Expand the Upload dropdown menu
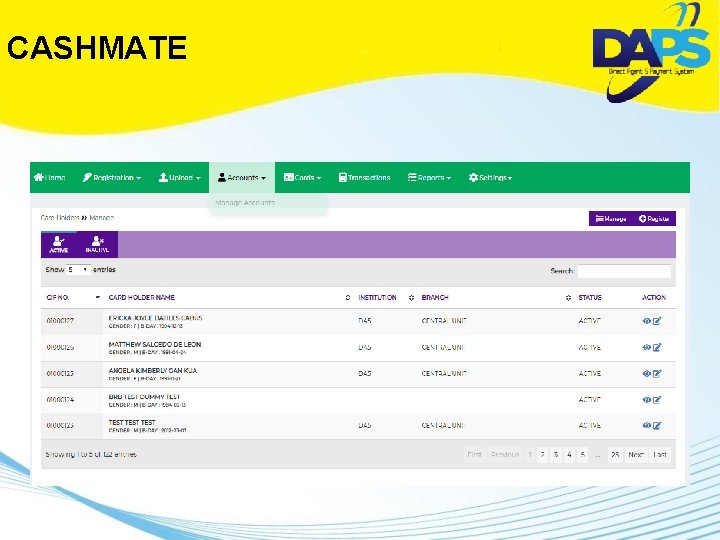 point(180,178)
